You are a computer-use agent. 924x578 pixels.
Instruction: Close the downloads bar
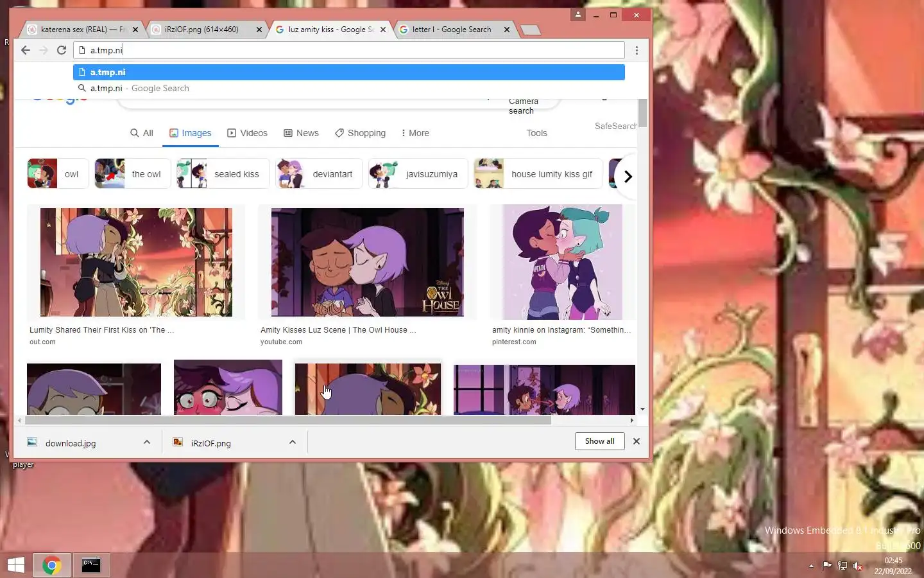click(x=637, y=441)
